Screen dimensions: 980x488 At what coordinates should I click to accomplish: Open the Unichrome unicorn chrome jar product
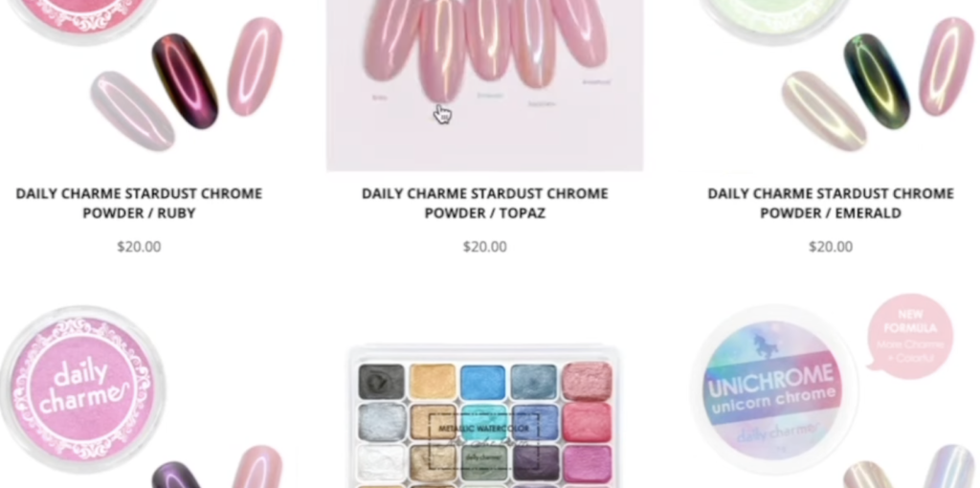click(x=773, y=388)
